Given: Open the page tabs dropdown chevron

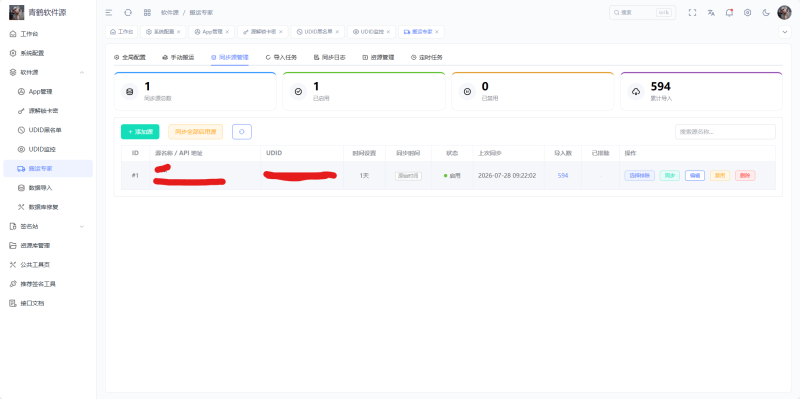Looking at the screenshot, I should 785,32.
